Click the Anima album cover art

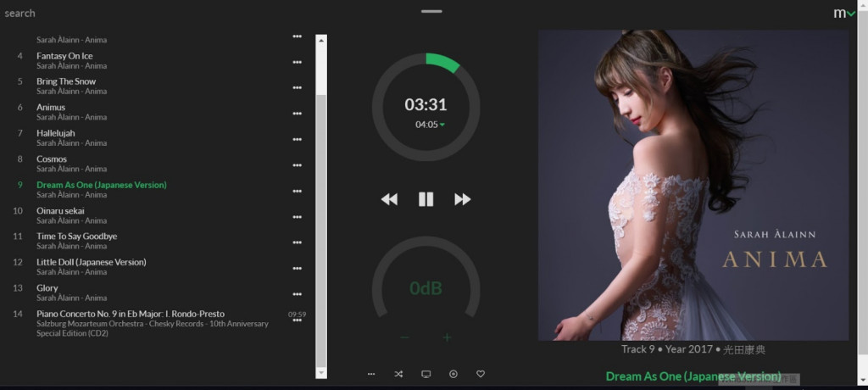pos(693,185)
